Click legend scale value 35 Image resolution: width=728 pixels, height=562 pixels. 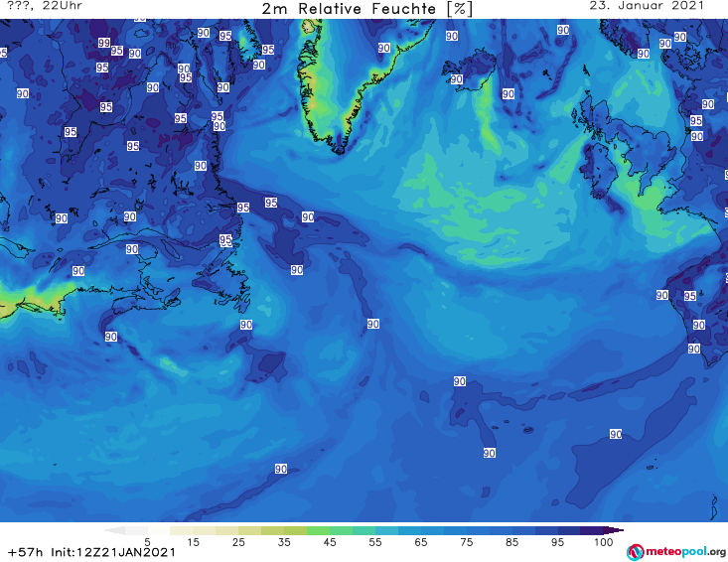[284, 542]
